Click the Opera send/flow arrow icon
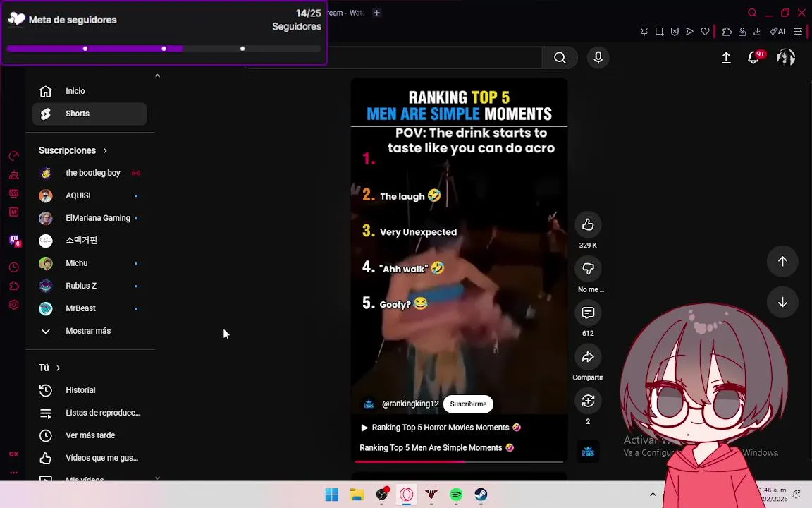The height and width of the screenshot is (508, 812). (x=690, y=32)
